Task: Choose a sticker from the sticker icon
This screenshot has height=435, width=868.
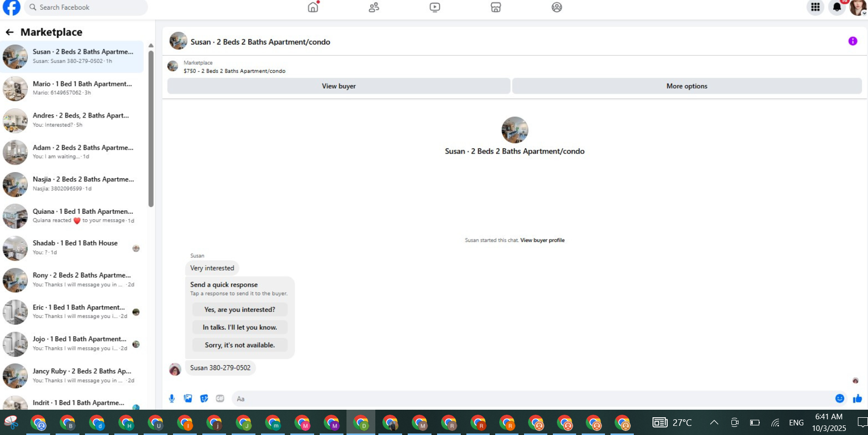Action: coord(204,399)
